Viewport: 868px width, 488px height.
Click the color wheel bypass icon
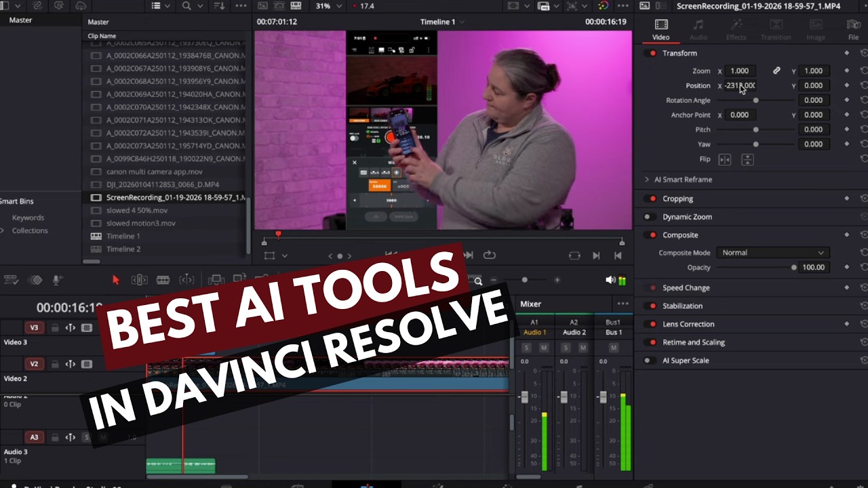[x=604, y=6]
